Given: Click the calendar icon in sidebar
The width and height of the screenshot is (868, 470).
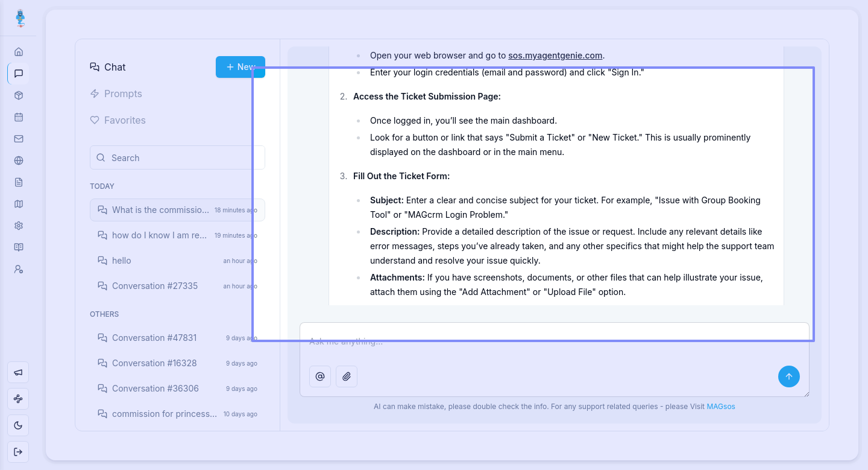Looking at the screenshot, I should (x=19, y=117).
